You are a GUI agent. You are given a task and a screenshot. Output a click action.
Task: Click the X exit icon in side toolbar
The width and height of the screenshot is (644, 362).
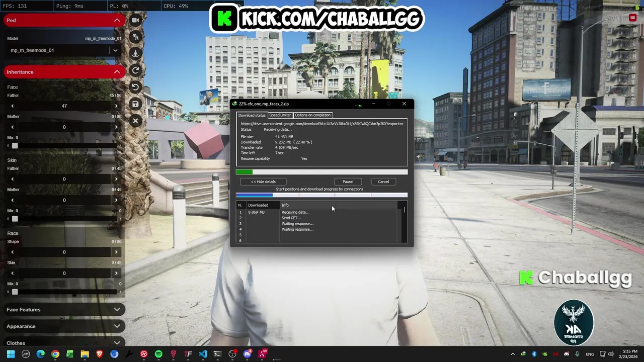[135, 121]
